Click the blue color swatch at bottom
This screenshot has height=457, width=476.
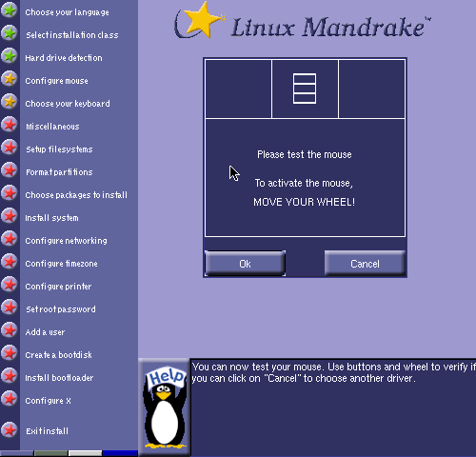[x=120, y=453]
